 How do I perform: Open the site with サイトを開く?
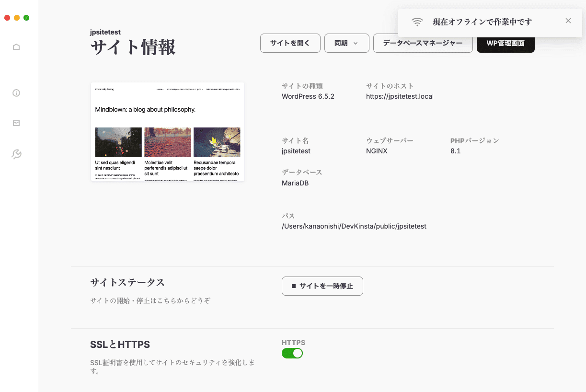[x=290, y=43]
